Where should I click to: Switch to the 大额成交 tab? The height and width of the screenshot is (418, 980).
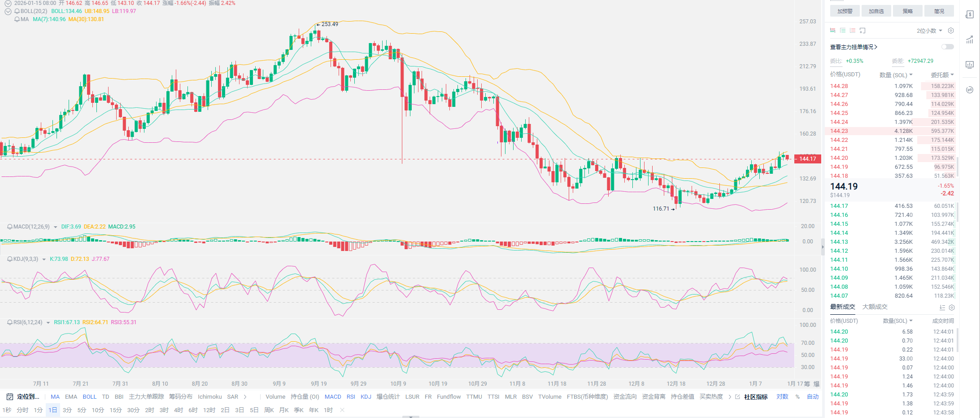click(x=875, y=307)
